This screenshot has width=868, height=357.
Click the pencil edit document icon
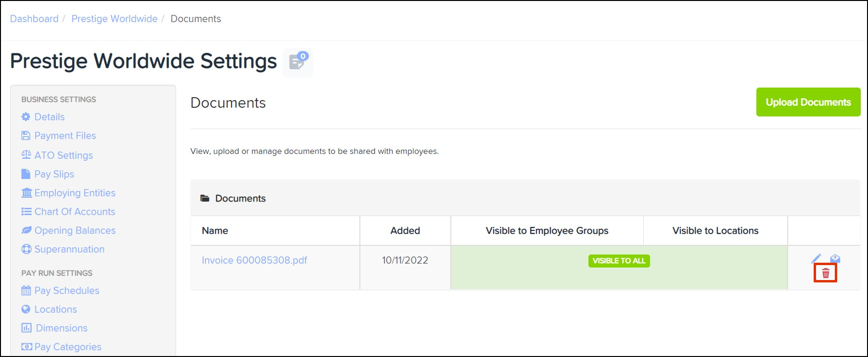click(816, 259)
